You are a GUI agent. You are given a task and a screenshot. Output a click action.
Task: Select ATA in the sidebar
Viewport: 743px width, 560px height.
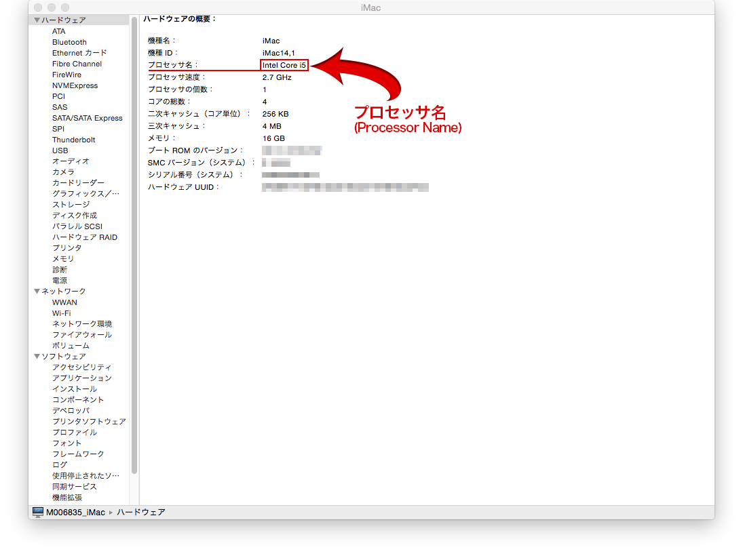59,31
